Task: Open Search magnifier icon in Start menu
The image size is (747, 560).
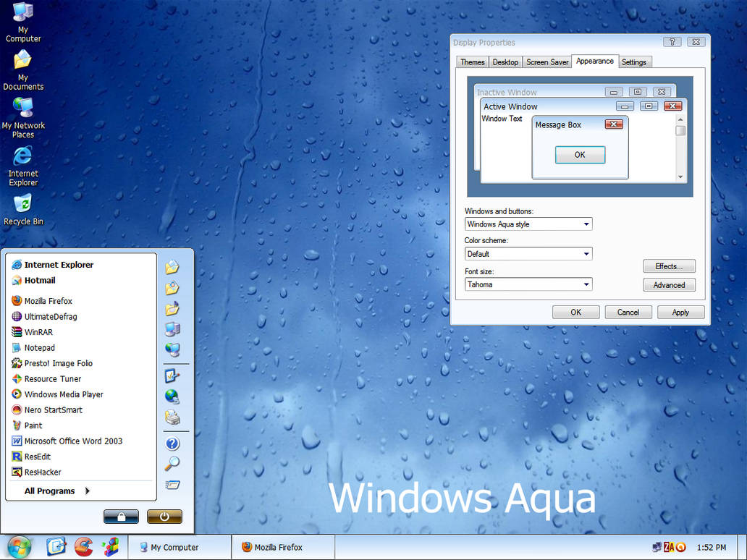Action: point(172,463)
